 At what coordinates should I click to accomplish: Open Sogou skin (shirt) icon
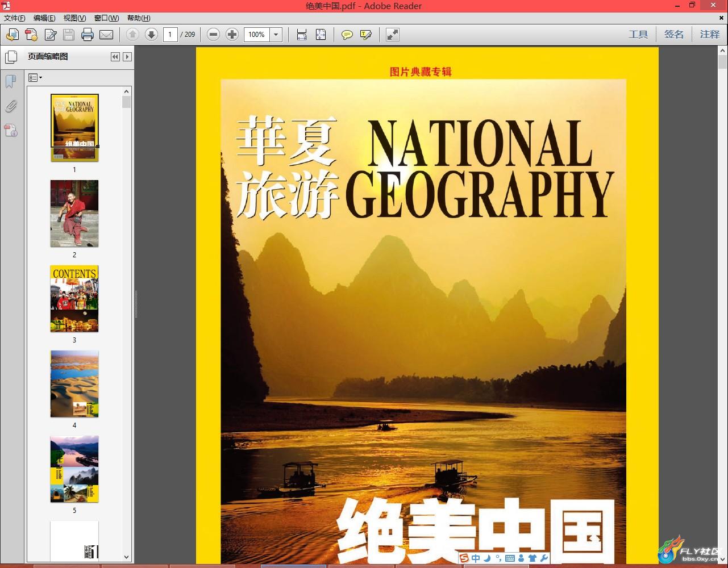pyautogui.click(x=533, y=558)
